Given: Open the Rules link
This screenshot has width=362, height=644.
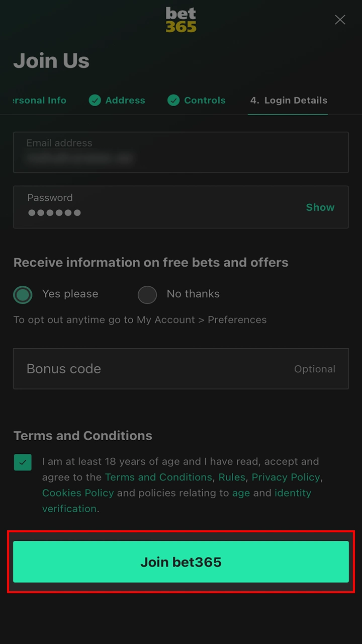Looking at the screenshot, I should click(232, 477).
